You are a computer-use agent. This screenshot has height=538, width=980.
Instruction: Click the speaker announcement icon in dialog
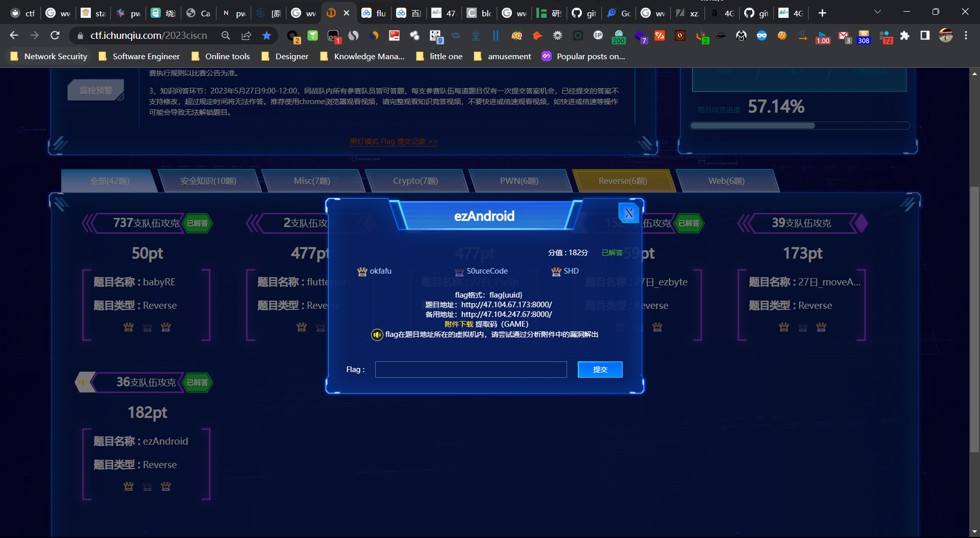(x=377, y=335)
